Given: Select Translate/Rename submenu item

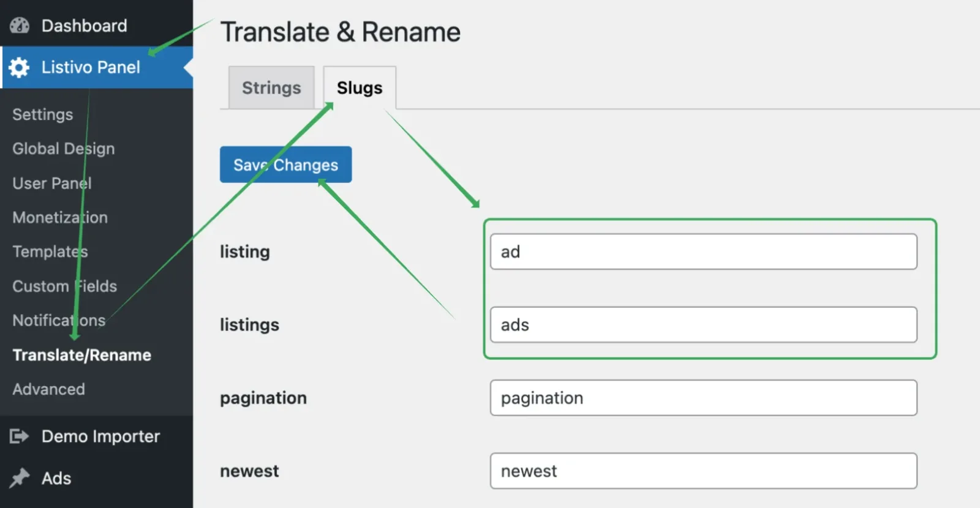Looking at the screenshot, I should pos(82,355).
